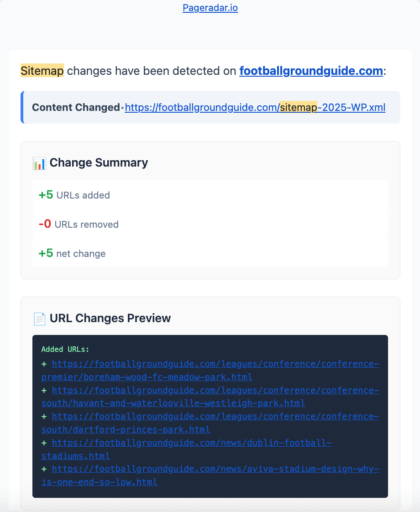Screen dimensions: 420x512
Task: Click the highlighted "Sitemap" word in the heading
Action: point(42,71)
